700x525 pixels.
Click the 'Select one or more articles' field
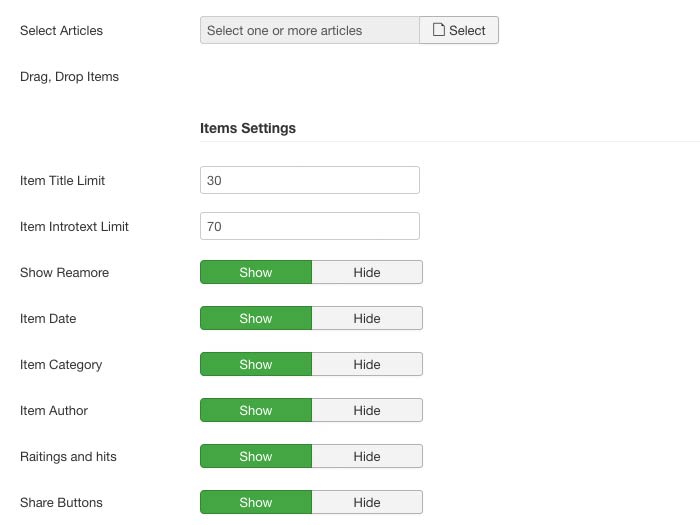(x=309, y=30)
